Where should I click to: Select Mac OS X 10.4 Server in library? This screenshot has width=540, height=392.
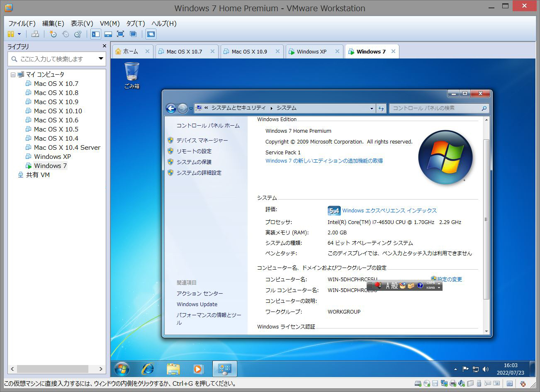pos(67,147)
